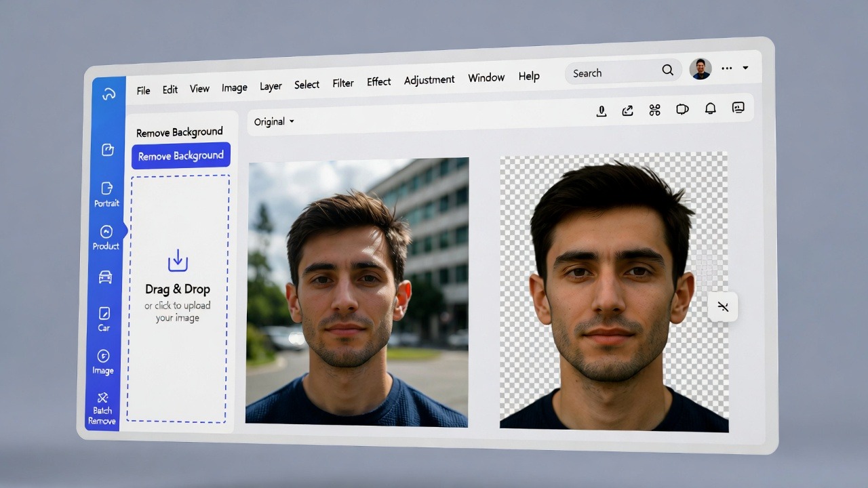The width and height of the screenshot is (868, 488).
Task: Open the chat comment bubble icon
Action: pyautogui.click(x=682, y=109)
